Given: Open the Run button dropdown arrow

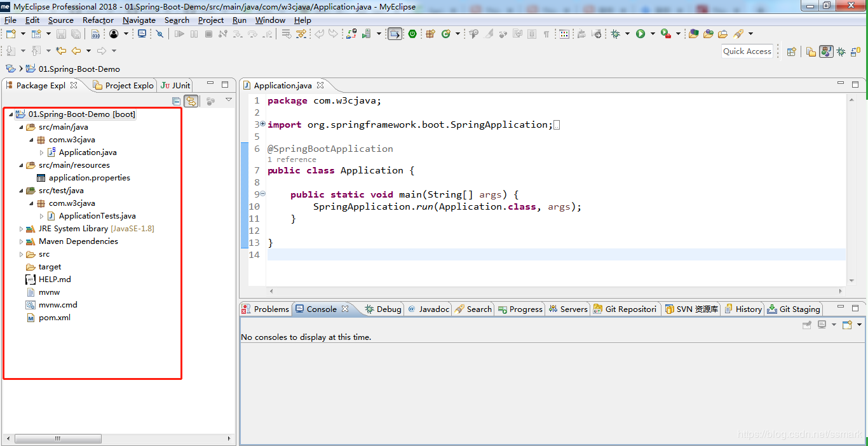Looking at the screenshot, I should coord(652,34).
